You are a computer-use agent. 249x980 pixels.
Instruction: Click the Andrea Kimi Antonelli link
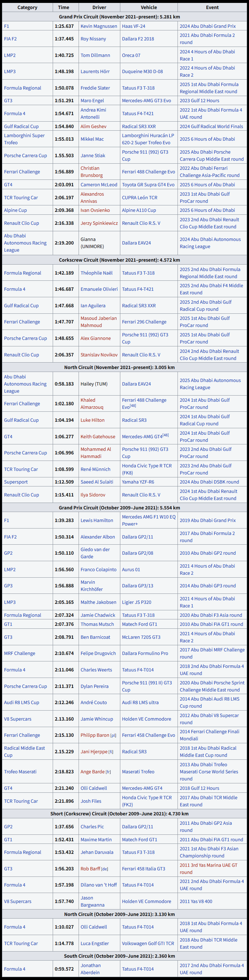[x=93, y=114]
